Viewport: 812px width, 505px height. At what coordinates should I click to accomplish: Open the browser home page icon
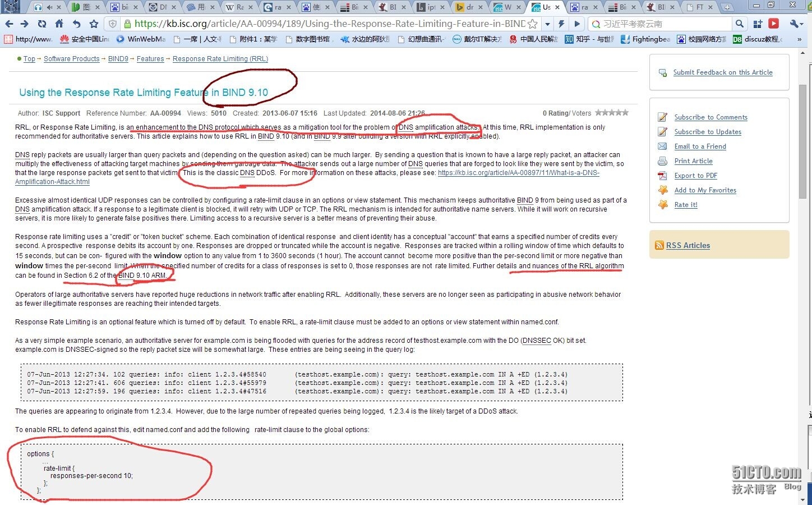[59, 24]
